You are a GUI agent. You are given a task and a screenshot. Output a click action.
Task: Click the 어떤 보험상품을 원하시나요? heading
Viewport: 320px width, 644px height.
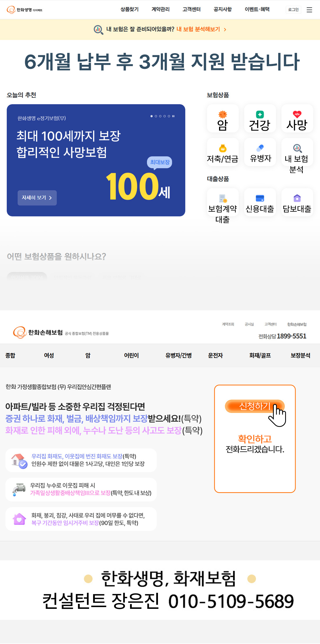56,256
